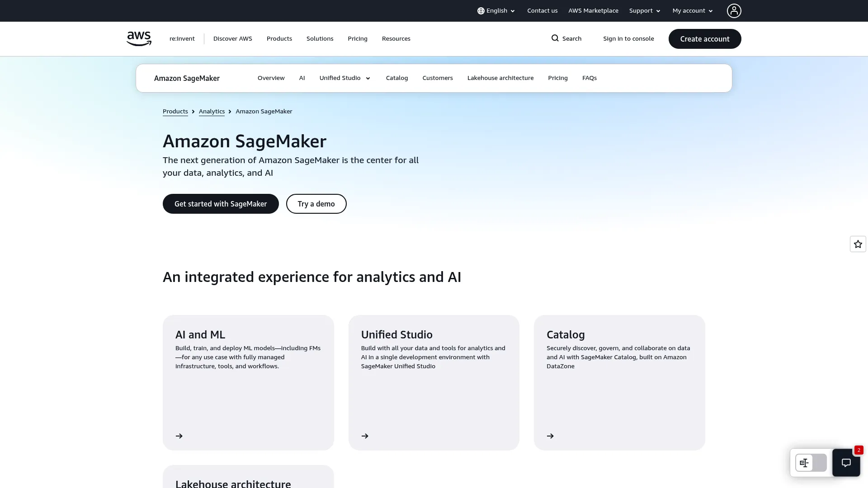Click the arrow on Unified Studio card
Viewport: 868px width, 488px height.
365,436
